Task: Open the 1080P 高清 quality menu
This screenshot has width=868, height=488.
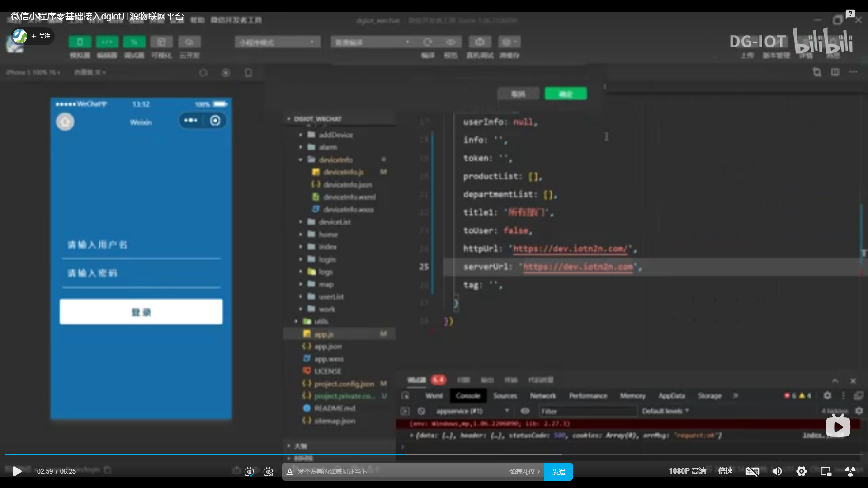Action: 687,471
